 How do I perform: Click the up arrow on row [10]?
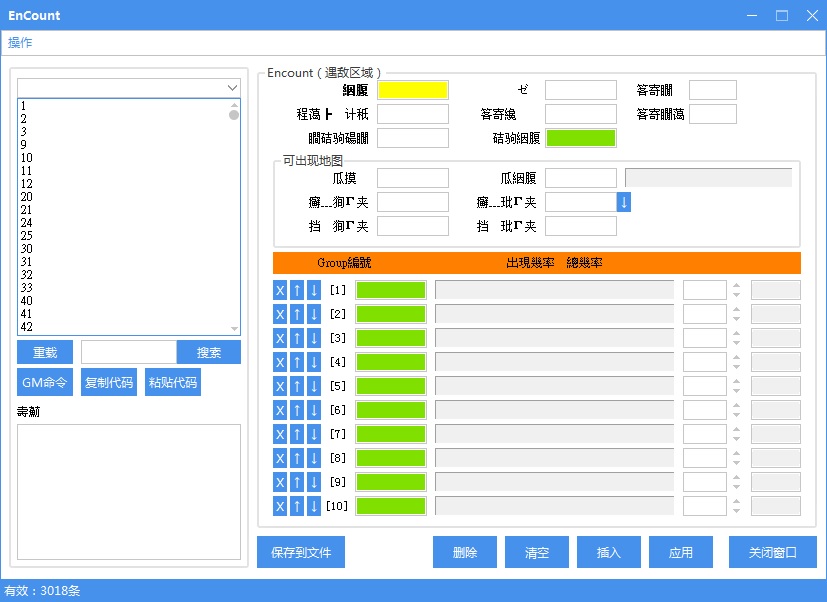pos(297,507)
